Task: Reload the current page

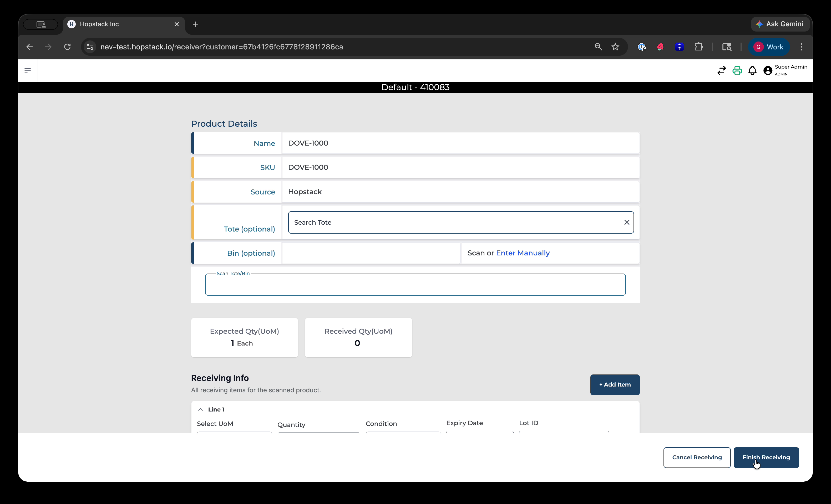Action: coord(67,47)
